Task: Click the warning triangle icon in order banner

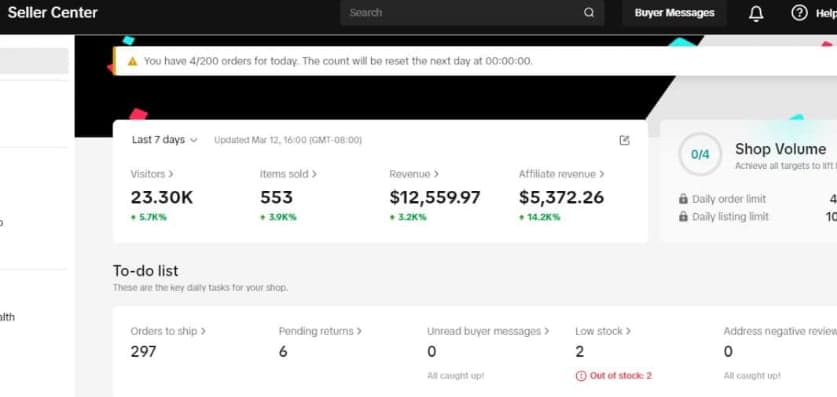Action: 132,61
